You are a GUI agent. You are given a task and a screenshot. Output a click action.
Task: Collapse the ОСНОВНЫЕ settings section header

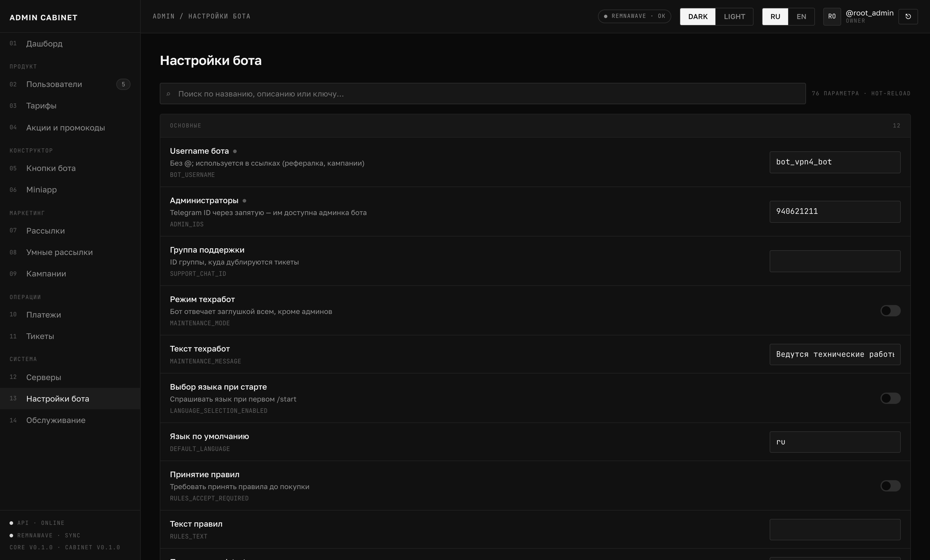(x=535, y=126)
